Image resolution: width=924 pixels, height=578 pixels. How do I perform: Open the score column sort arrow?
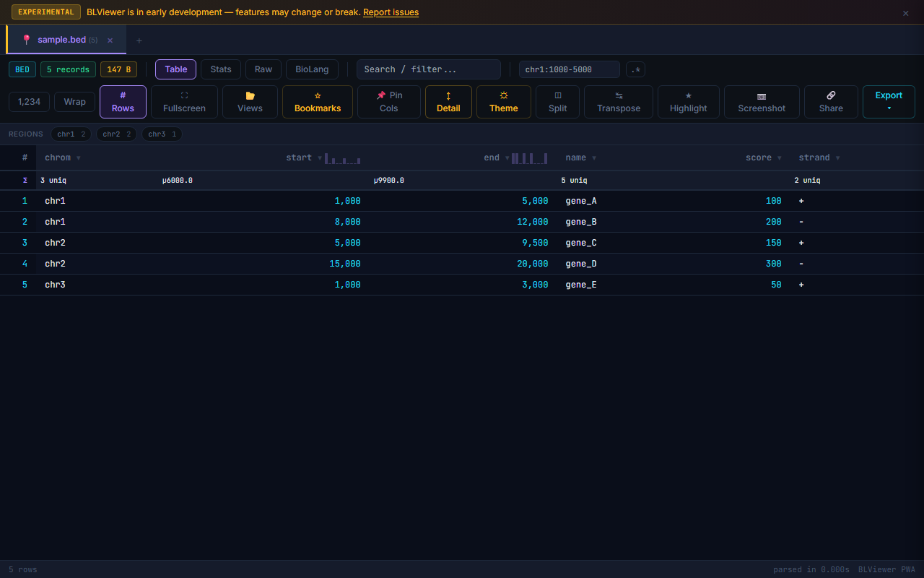coord(780,158)
